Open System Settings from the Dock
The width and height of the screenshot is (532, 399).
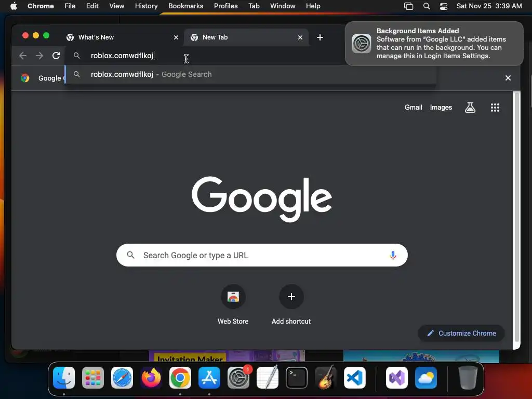pos(238,378)
